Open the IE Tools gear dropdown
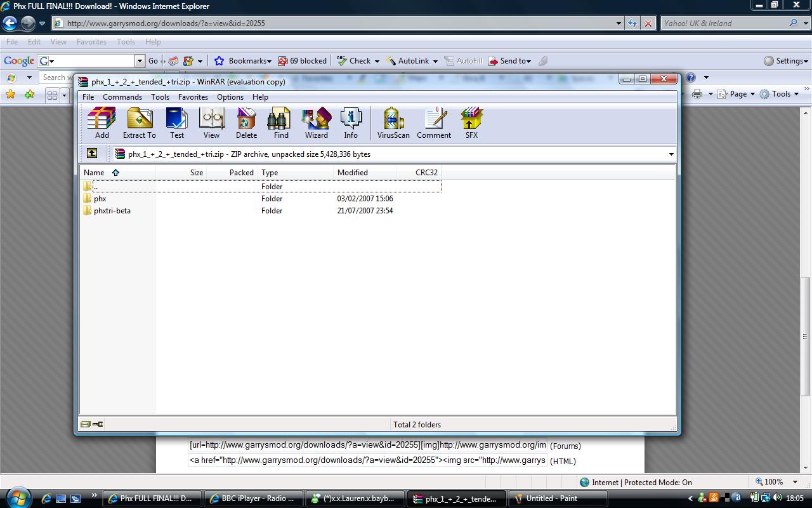The image size is (812, 508). tap(779, 94)
